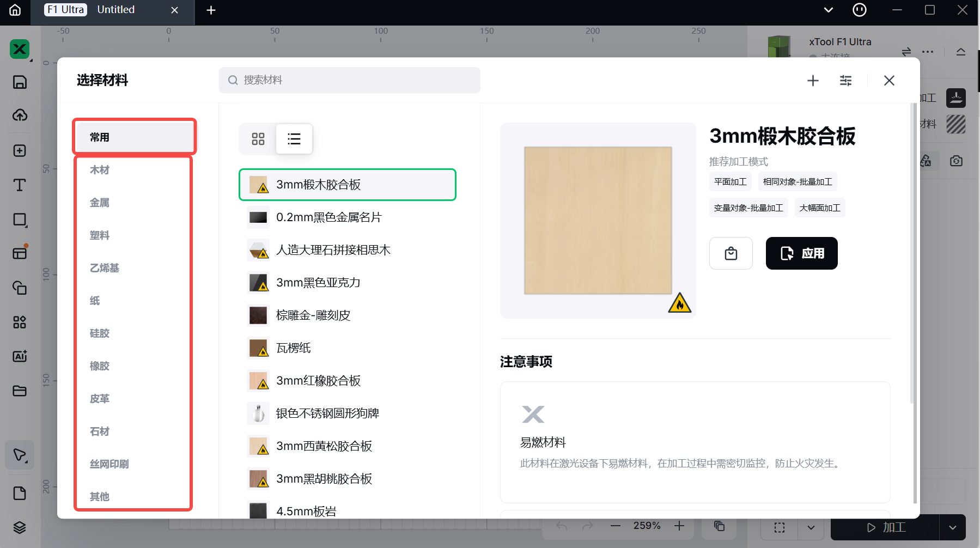Switch to list view of materials
The image size is (980, 548).
point(294,139)
